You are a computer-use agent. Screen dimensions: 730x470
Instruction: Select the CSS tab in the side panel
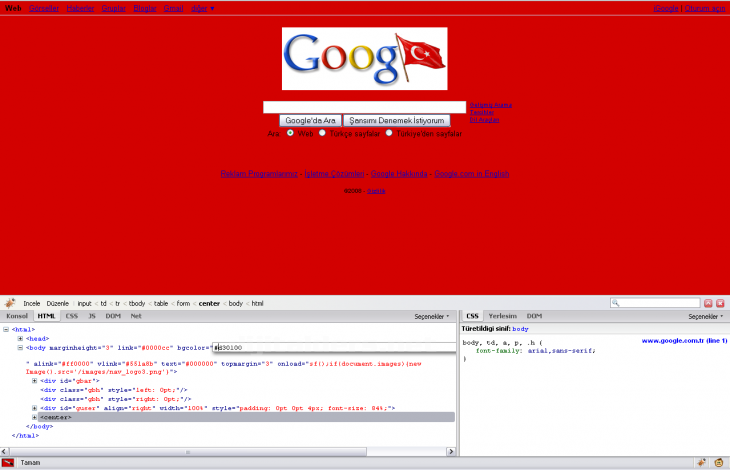pyautogui.click(x=473, y=316)
